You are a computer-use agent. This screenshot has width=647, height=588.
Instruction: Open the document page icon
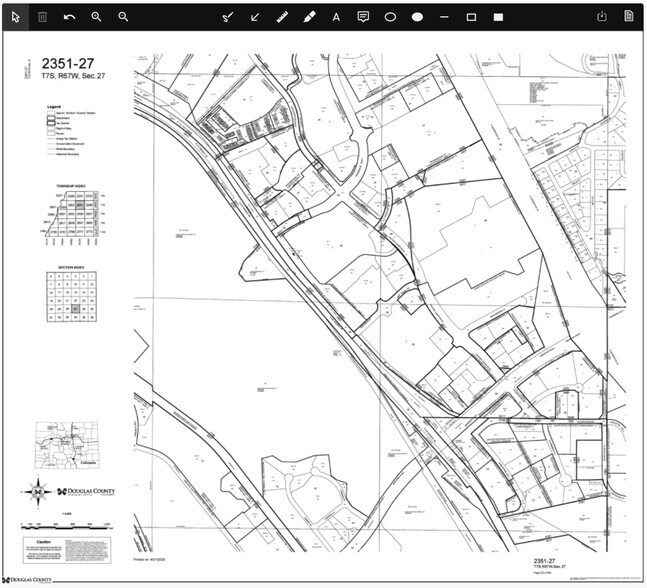[x=629, y=16]
